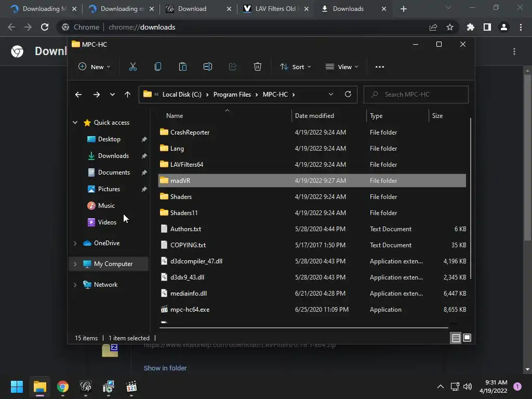The image size is (532, 399).
Task: Open recent locations dropdown arrow
Action: (112, 95)
